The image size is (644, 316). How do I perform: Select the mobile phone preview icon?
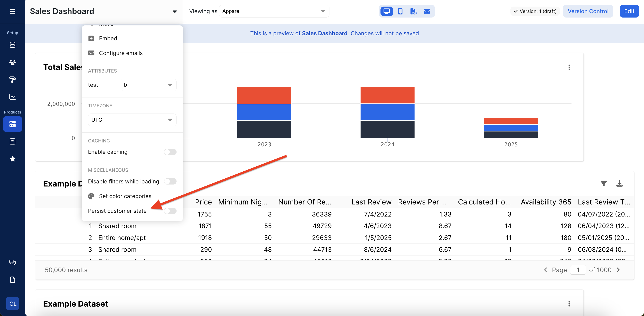[x=400, y=11]
